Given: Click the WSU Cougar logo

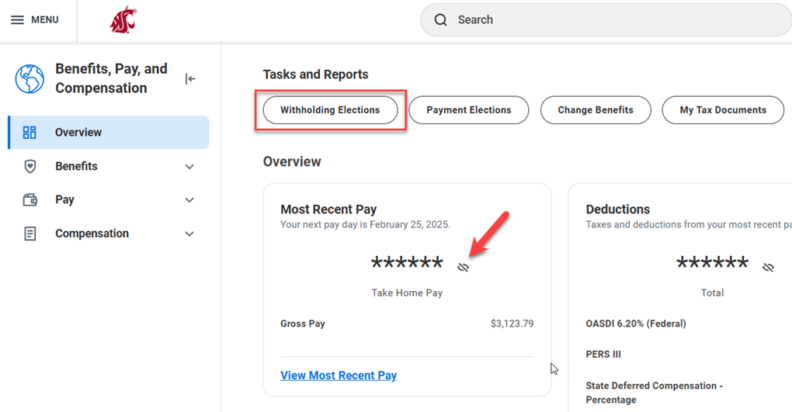Looking at the screenshot, I should [x=124, y=20].
